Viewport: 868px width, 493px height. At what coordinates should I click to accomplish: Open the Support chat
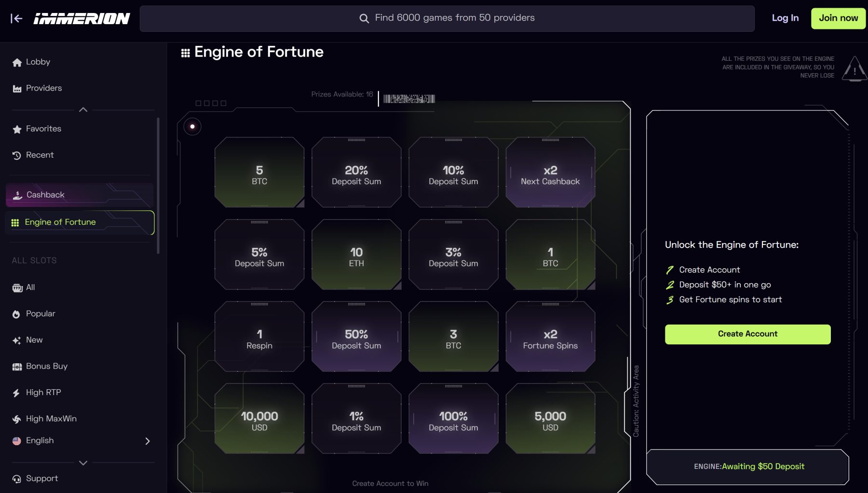click(41, 479)
